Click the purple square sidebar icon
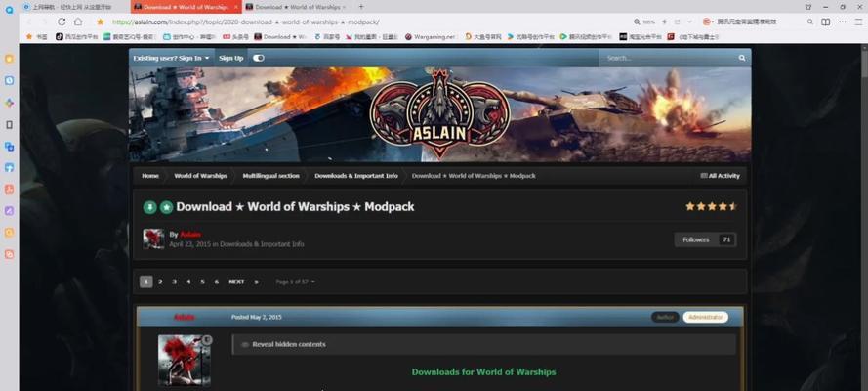This screenshot has width=868, height=391. [9, 211]
